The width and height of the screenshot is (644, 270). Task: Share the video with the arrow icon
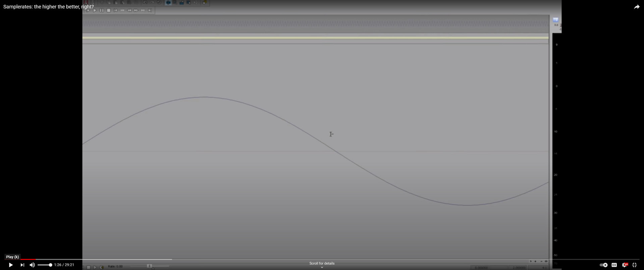point(637,7)
